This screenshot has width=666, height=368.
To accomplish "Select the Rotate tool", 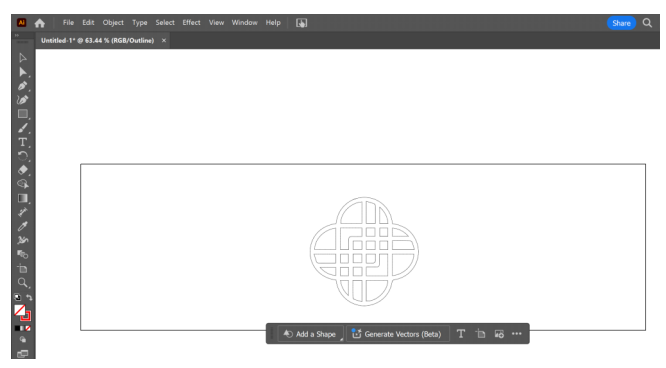I will (x=23, y=156).
